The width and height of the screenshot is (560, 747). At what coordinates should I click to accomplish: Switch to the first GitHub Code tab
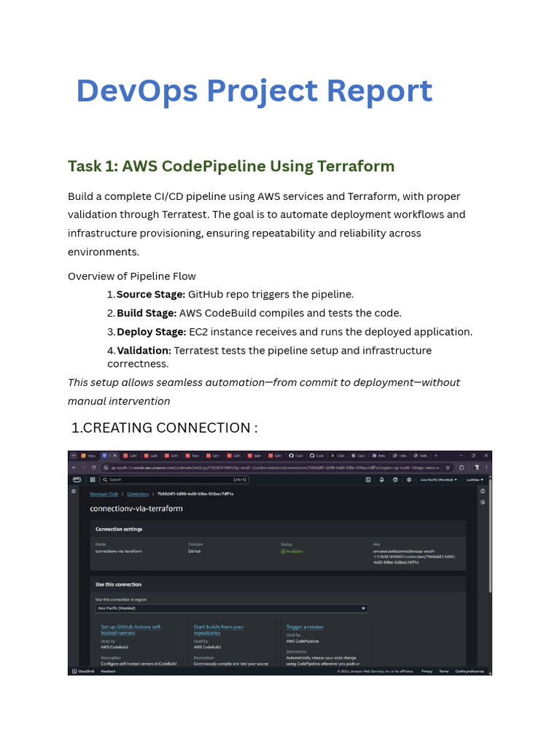(296, 456)
